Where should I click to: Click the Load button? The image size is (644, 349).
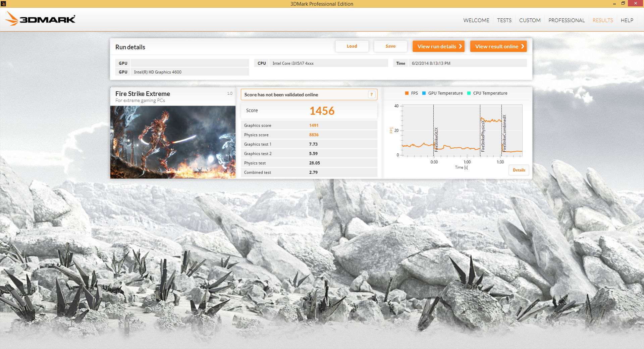(x=352, y=46)
